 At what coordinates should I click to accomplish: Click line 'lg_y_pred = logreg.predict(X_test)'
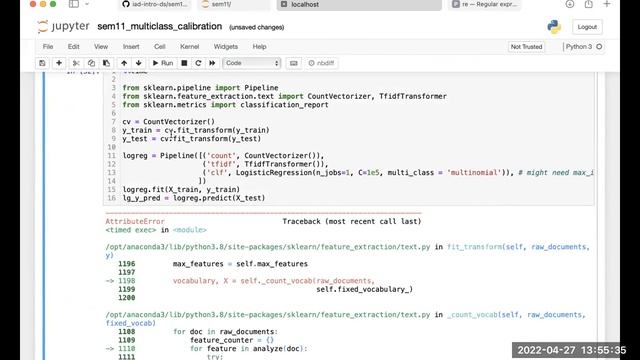tap(193, 198)
